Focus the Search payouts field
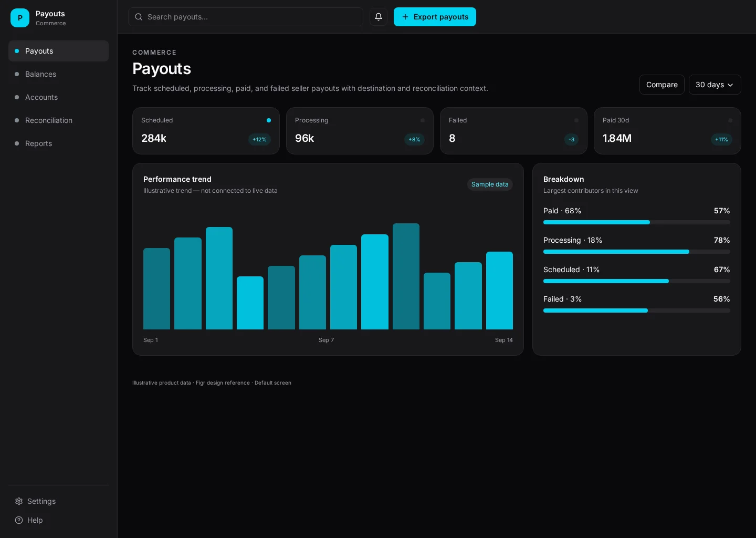Image resolution: width=756 pixels, height=538 pixels. click(246, 17)
